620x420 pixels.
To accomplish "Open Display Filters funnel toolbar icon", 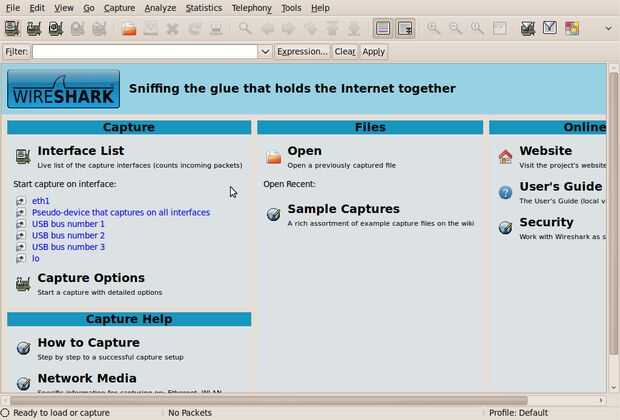I will coord(550,28).
